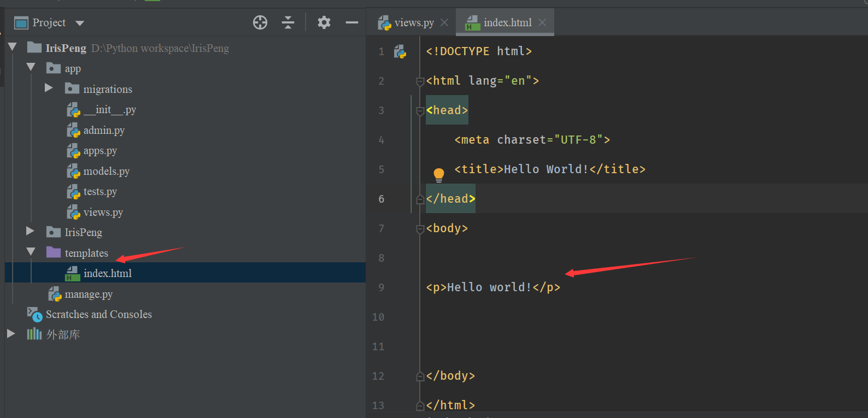Select index.html in the project tree

[108, 273]
